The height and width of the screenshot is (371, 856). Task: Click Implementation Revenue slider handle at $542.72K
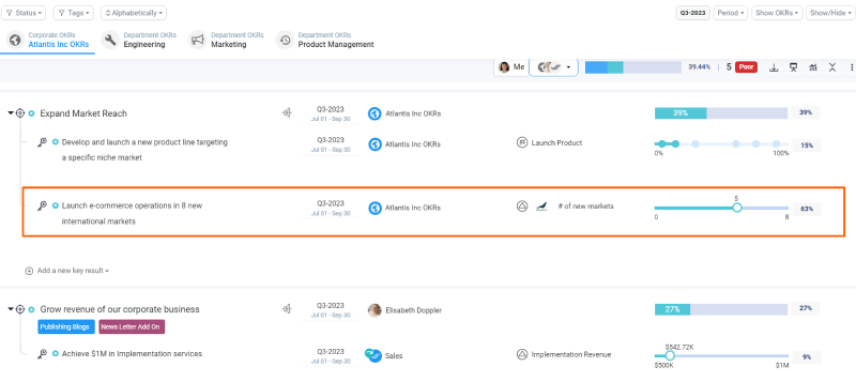tap(670, 355)
